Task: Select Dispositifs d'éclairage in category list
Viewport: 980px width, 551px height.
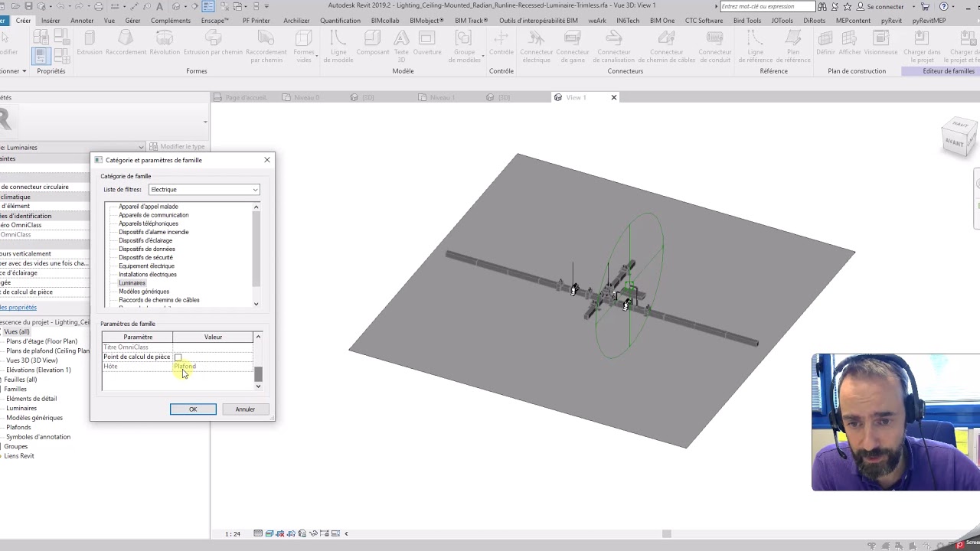Action: 145,240
